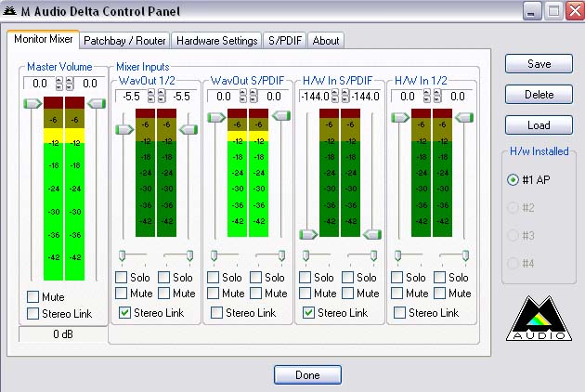Image resolution: width=585 pixels, height=392 pixels.
Task: Click the left H/W In S/PDIF -144.0 field
Action: click(316, 97)
